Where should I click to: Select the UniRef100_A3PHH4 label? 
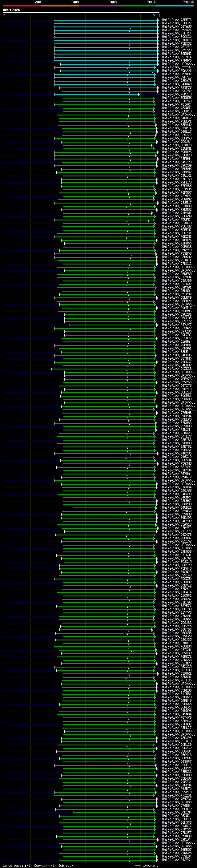coord(177,159)
